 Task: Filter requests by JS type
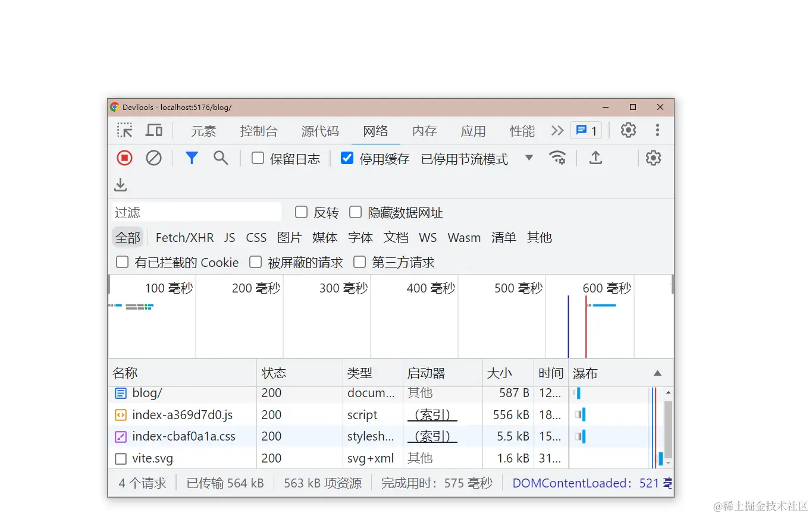click(230, 237)
